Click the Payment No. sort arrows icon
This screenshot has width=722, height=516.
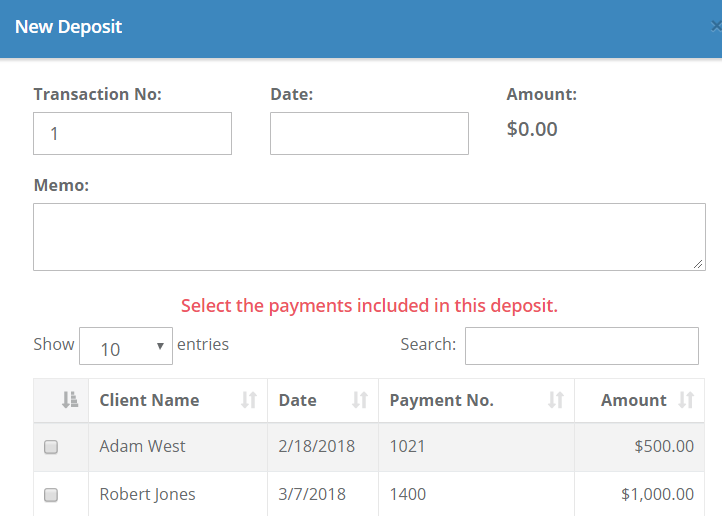(556, 400)
